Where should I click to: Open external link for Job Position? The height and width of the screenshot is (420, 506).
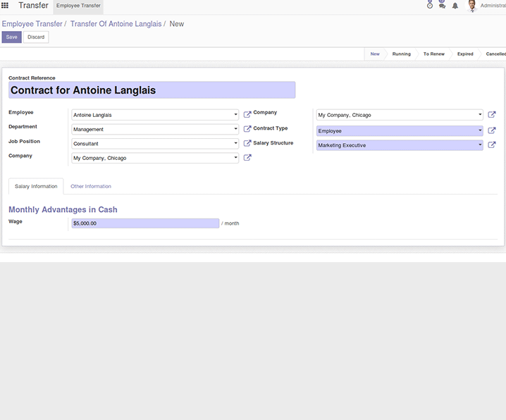coord(247,143)
